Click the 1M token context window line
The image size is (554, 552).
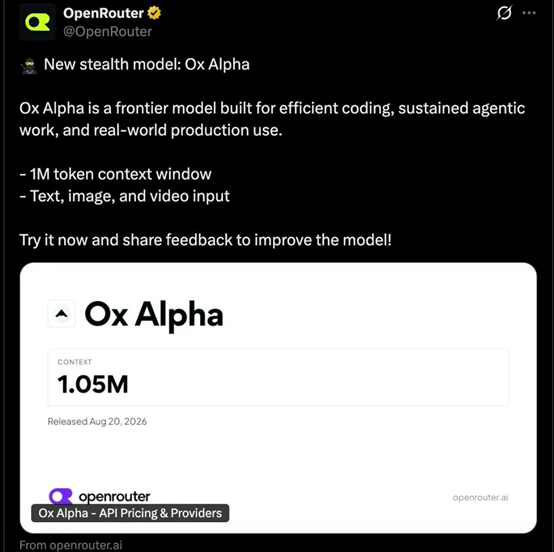pyautogui.click(x=115, y=174)
